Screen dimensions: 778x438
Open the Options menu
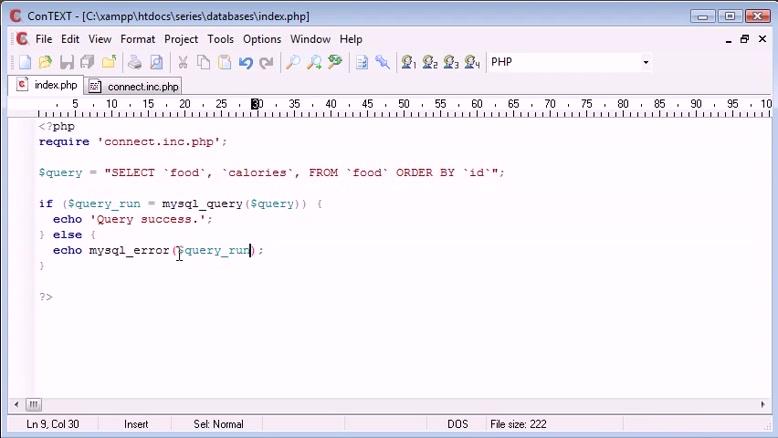[262, 39]
